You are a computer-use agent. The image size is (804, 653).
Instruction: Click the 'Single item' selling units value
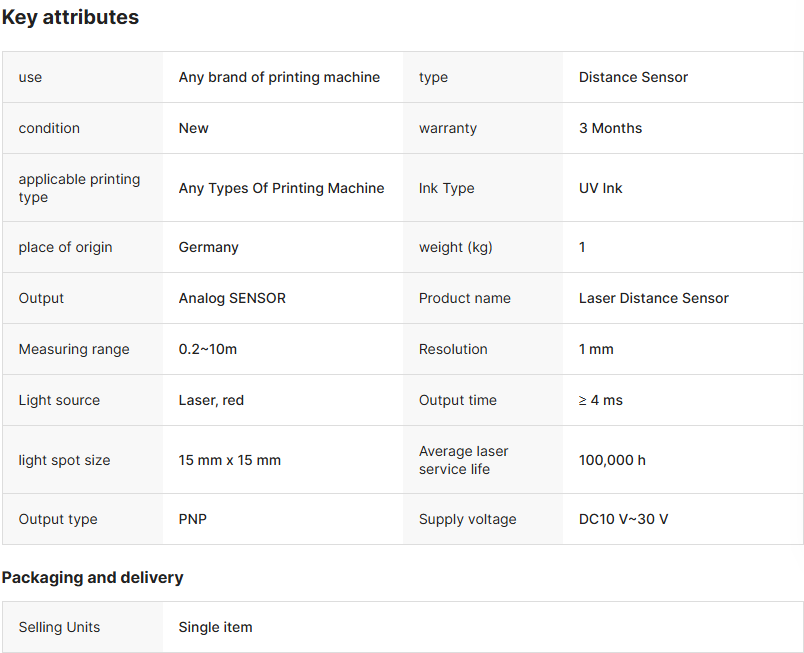[x=215, y=627]
